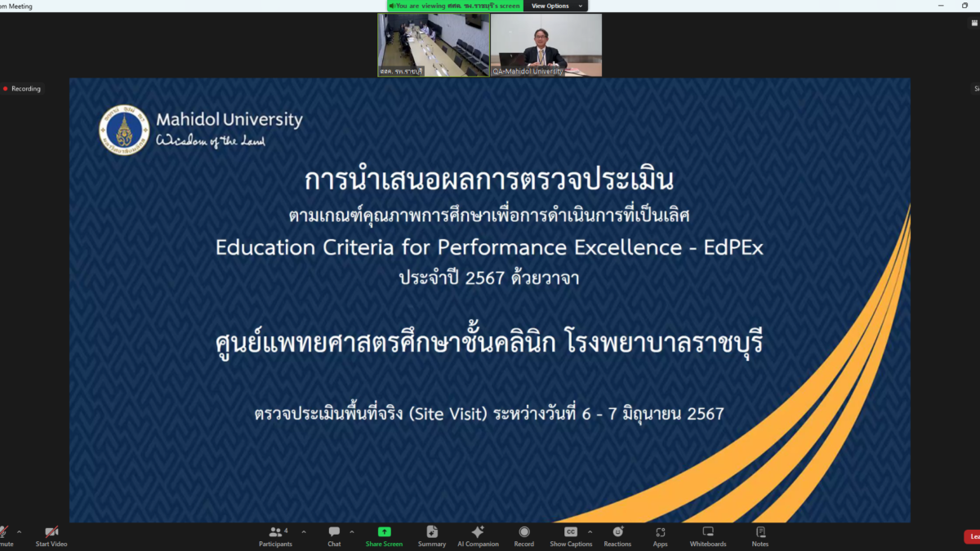Open Zoom Apps
Viewport: 980px width, 551px height.
pos(660,535)
